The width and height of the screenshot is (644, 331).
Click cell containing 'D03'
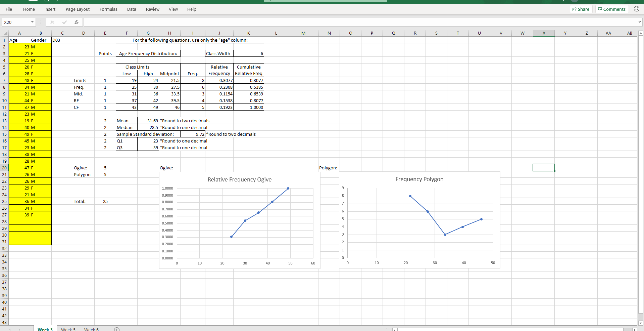(x=62, y=40)
